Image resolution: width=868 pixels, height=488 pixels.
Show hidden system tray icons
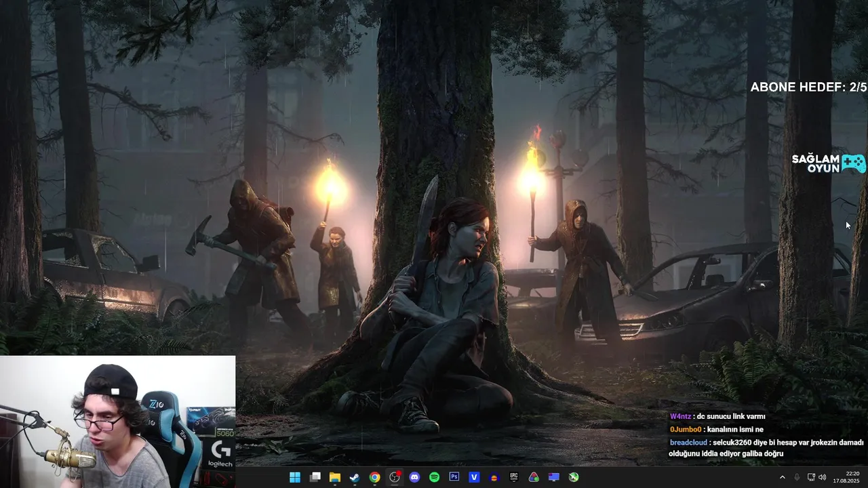(x=783, y=477)
